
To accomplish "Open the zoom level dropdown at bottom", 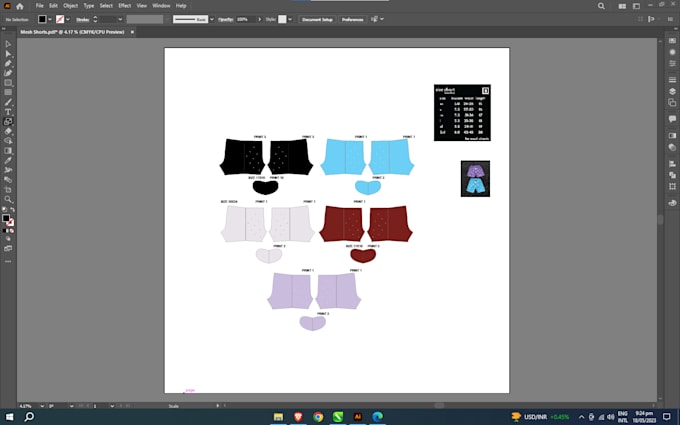I will tap(42, 406).
